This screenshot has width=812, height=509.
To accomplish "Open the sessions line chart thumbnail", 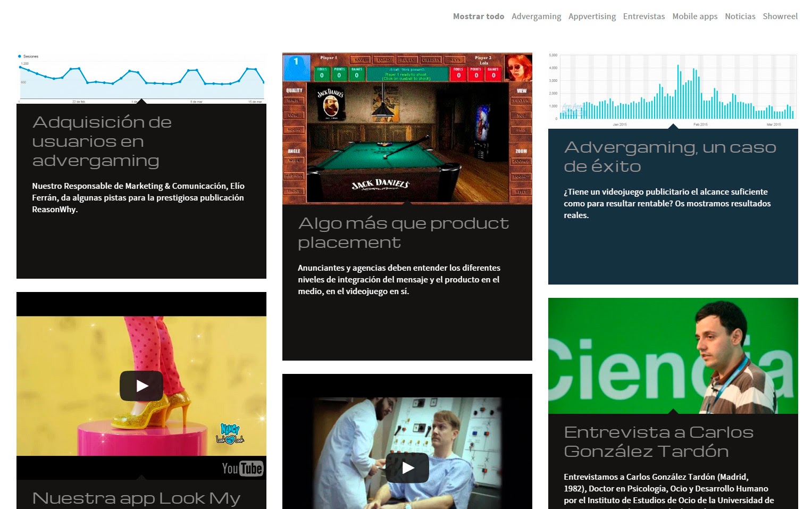I will [x=141, y=78].
